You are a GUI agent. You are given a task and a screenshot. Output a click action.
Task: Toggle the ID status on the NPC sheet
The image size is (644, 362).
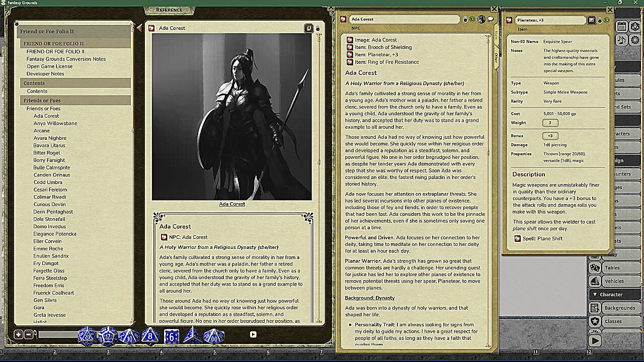[x=472, y=19]
